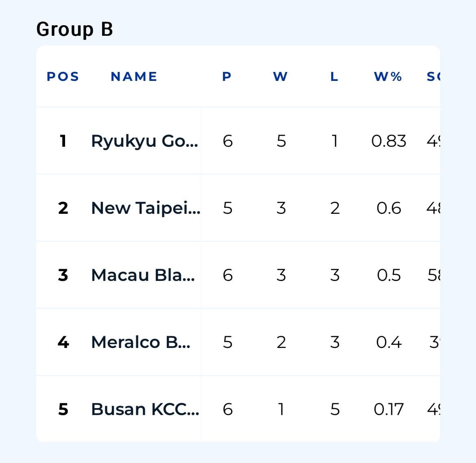
Task: Sort by the NAME column header
Action: (134, 76)
